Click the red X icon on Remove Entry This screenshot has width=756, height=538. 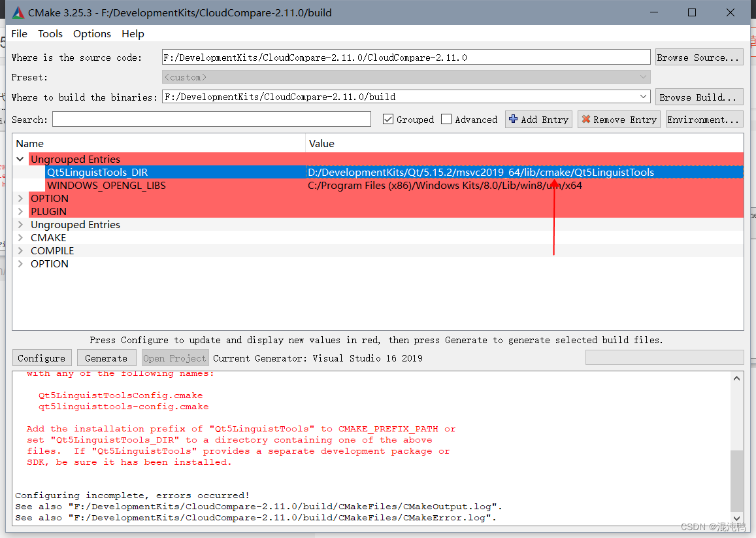point(586,119)
